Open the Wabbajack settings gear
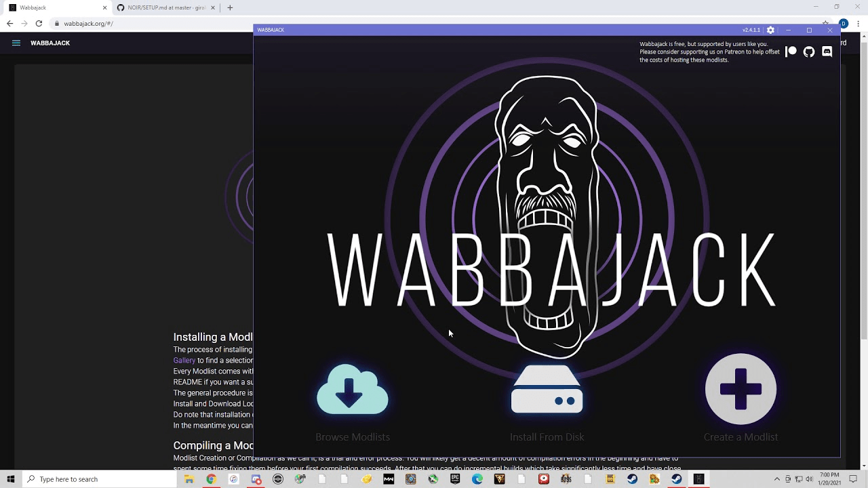Viewport: 868px width, 488px height. tap(770, 30)
